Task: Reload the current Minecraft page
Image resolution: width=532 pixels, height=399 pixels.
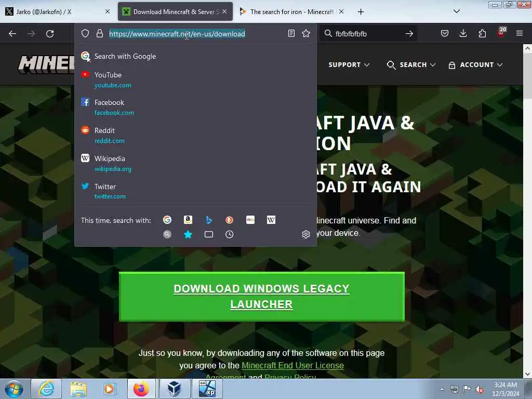Action: point(50,34)
